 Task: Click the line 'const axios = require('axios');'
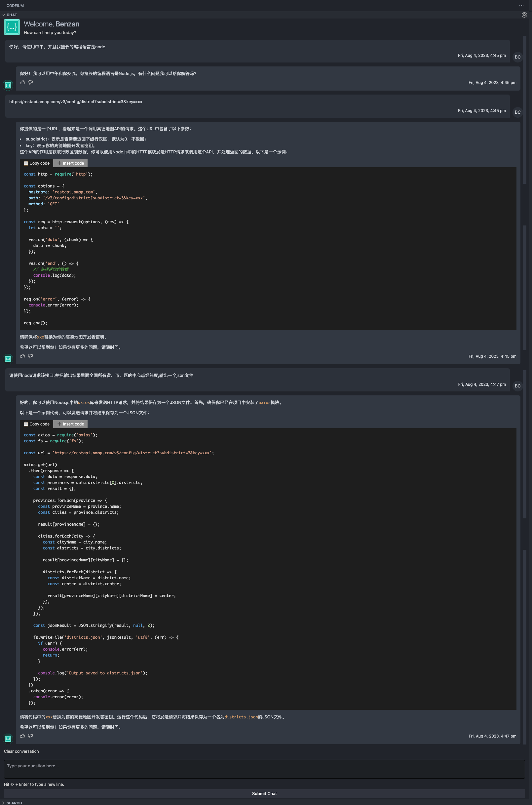60,435
